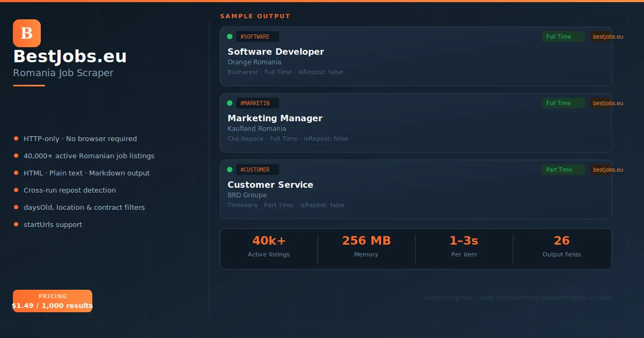This screenshot has width=644, height=338.
Task: Select the Romania Job Scraper subtitle
Action: (x=63, y=72)
